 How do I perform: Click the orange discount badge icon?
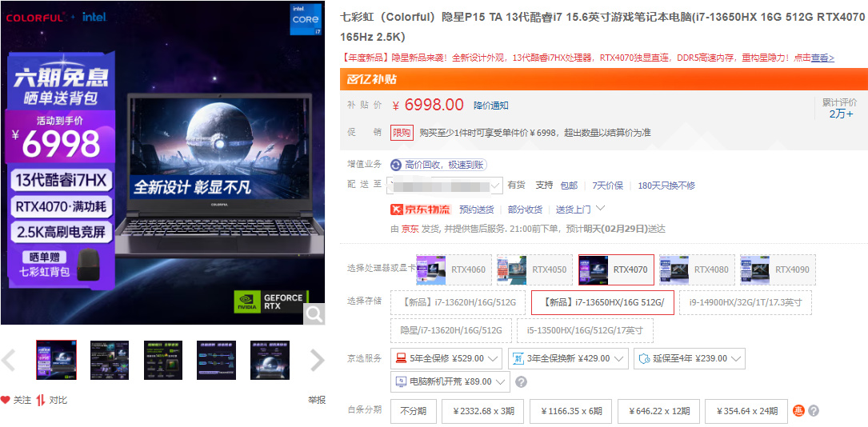(798, 411)
